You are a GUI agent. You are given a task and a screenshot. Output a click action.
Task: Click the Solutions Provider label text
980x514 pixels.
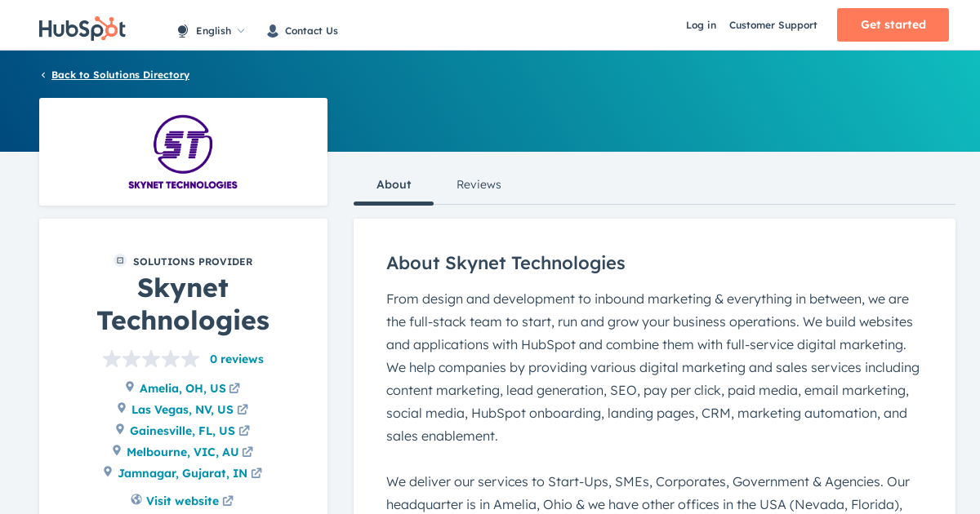click(193, 262)
